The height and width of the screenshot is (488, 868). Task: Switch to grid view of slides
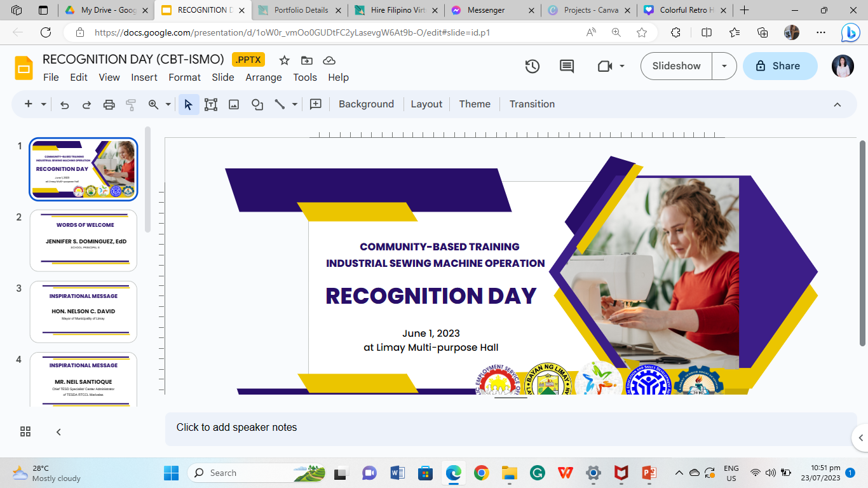point(25,432)
